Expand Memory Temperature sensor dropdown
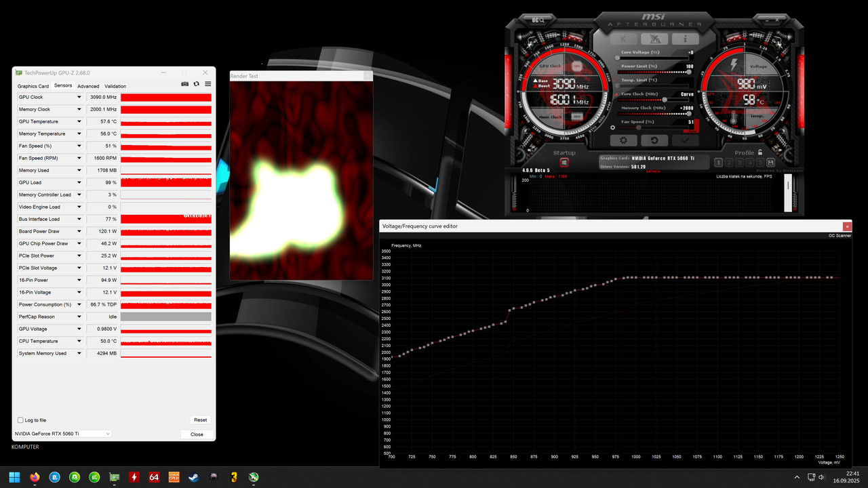Viewport: 868px width, 488px height. [x=79, y=134]
